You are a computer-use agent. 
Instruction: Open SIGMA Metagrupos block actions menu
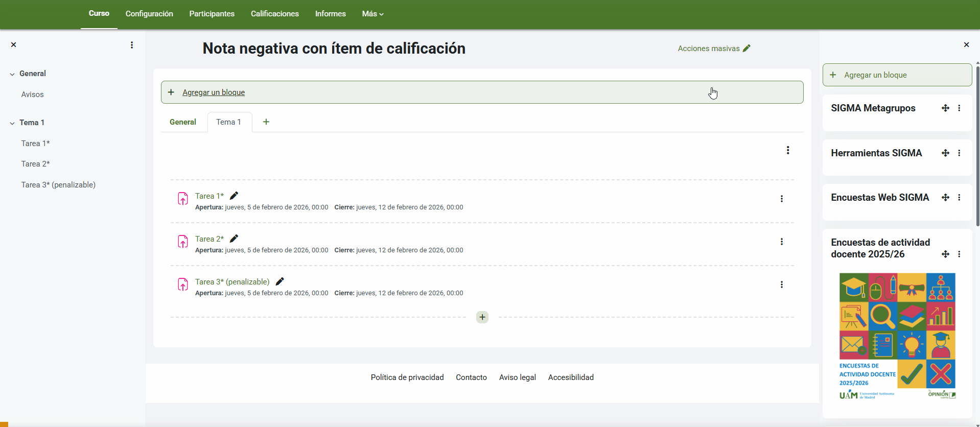click(x=960, y=108)
